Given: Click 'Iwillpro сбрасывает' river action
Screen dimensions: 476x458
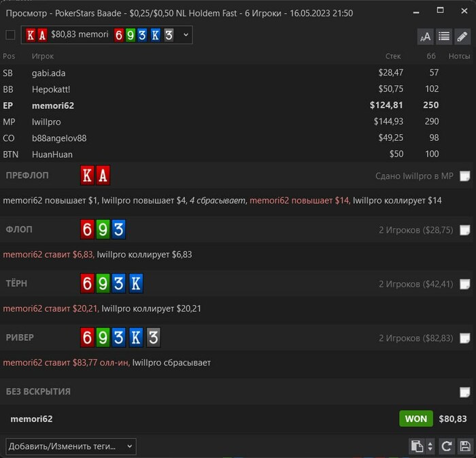Looking at the screenshot, I should (x=171, y=363).
